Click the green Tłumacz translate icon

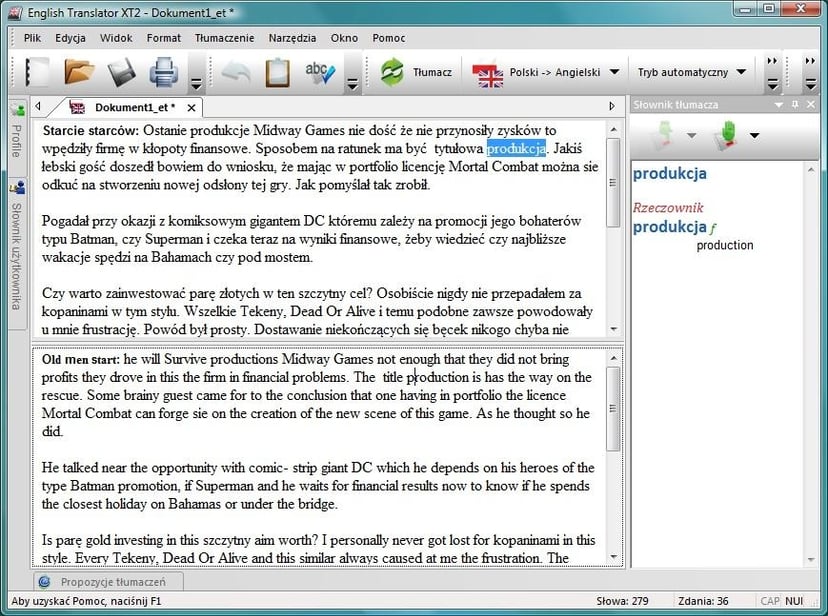pos(392,72)
